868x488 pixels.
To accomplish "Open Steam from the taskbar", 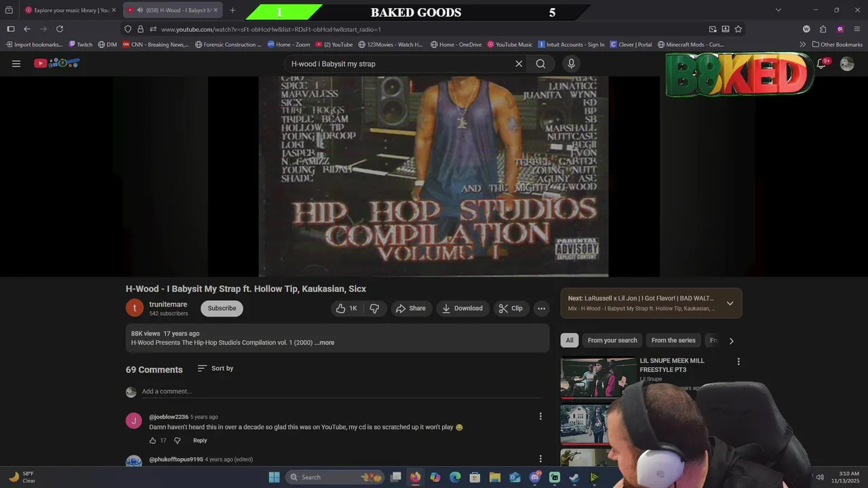I will (x=574, y=477).
